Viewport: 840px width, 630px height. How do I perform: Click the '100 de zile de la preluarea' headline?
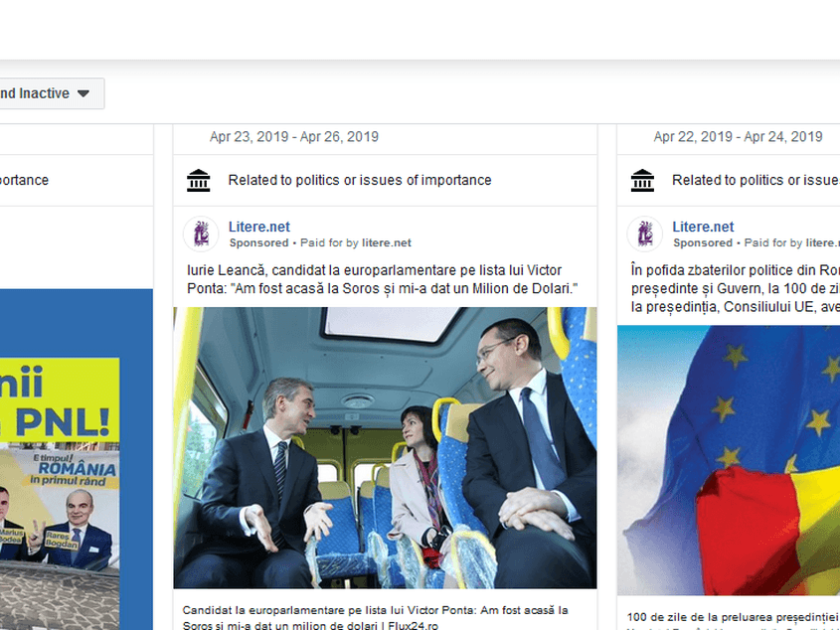pyautogui.click(x=733, y=618)
